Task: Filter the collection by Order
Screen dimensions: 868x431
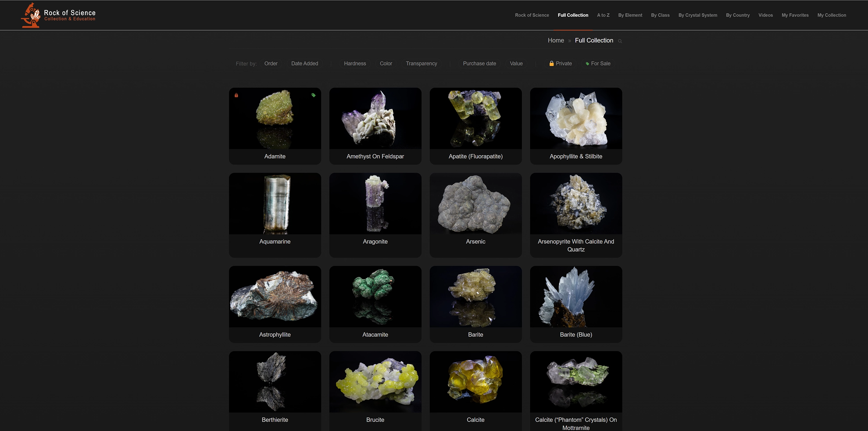Action: click(x=271, y=64)
